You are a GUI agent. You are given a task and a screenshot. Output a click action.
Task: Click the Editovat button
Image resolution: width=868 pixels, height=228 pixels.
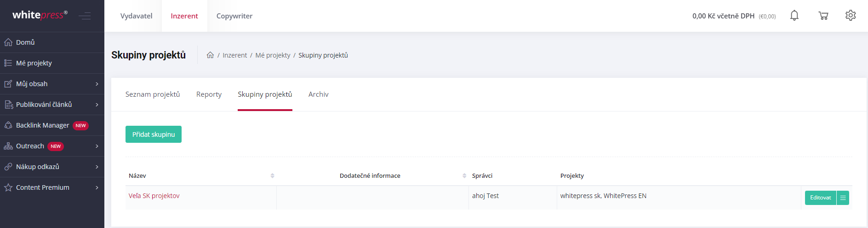(821, 198)
